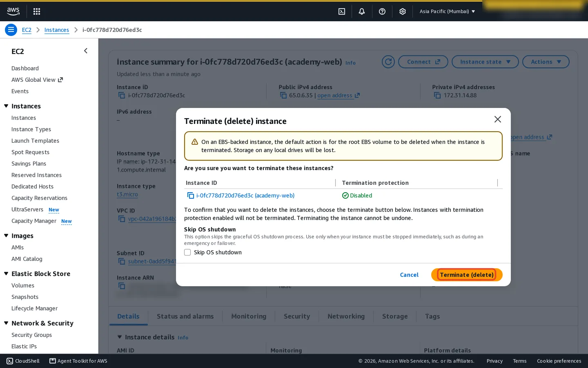Click the Connect button
Screen dimensions: 588x368
click(423, 62)
